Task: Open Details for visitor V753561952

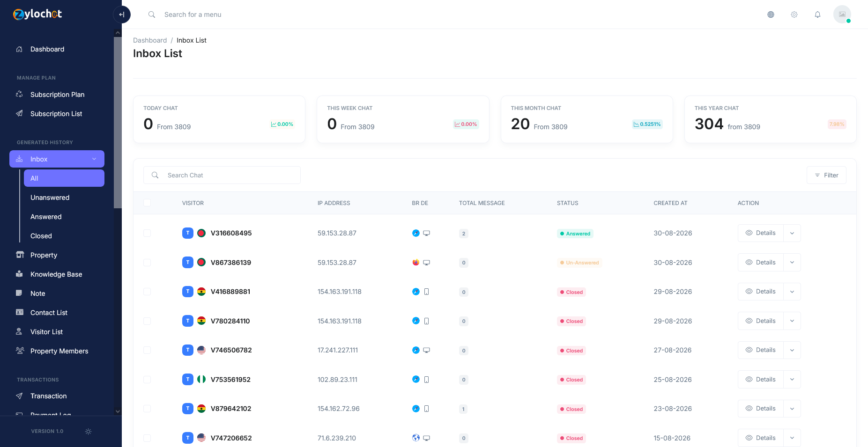Action: [x=760, y=380]
